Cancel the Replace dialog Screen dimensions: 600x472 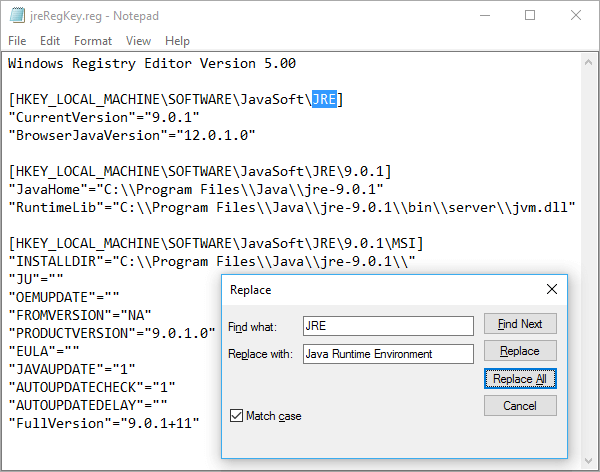[x=520, y=405]
